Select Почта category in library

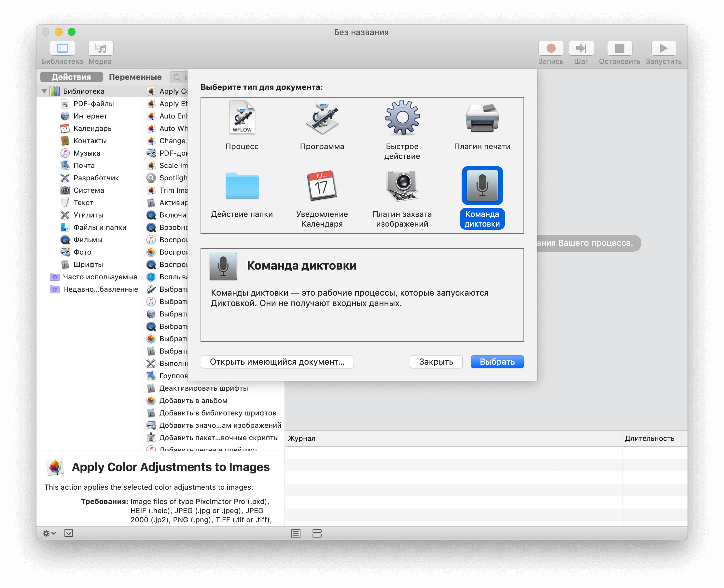pyautogui.click(x=90, y=165)
